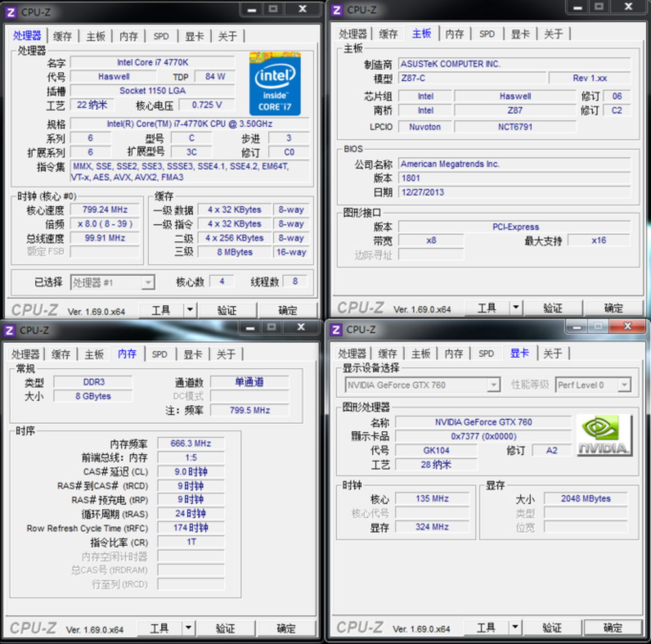
Task: Click the Intel Core i7 4770K name field
Action: click(x=152, y=62)
